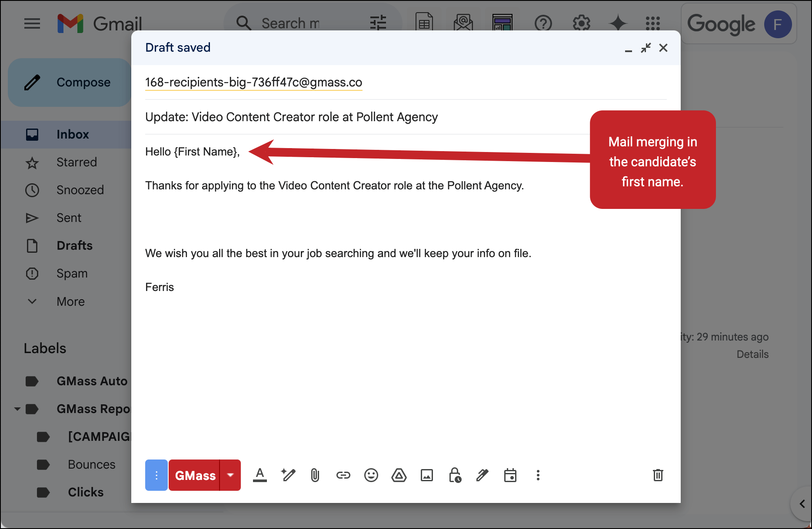Screen dimensions: 812x529
Task: Open search options filter icon
Action: click(378, 23)
